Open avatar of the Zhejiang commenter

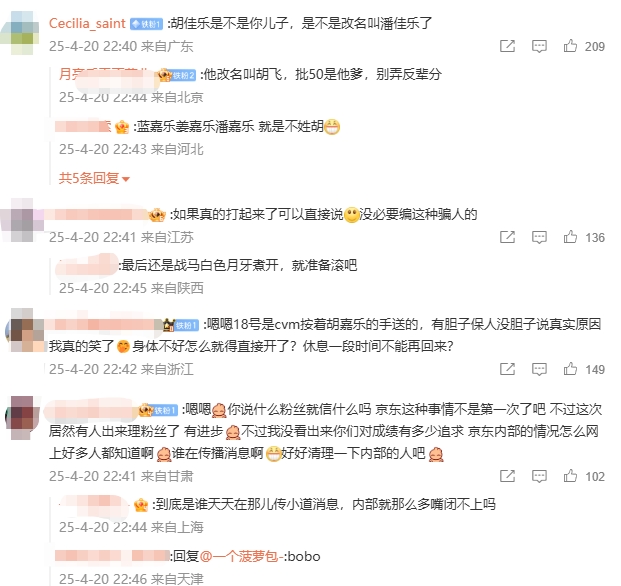click(26, 330)
